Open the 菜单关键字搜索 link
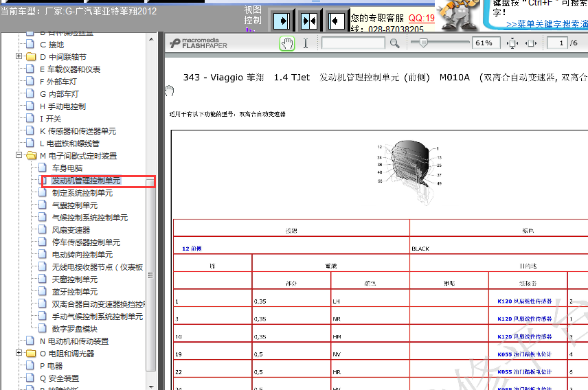 click(547, 24)
